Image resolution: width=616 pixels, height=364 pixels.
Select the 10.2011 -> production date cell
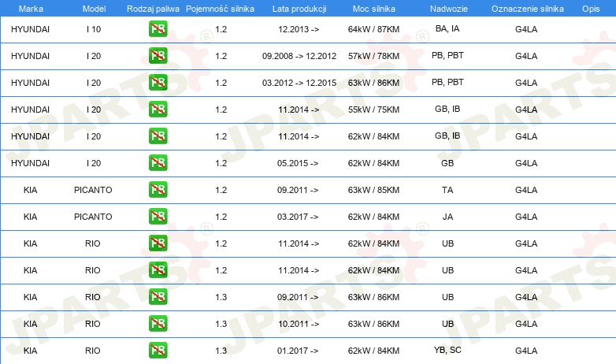[299, 324]
